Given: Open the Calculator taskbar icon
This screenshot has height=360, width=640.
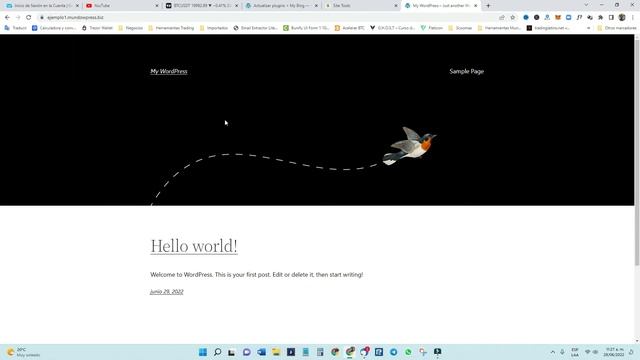Looking at the screenshot, I should pos(320,352).
